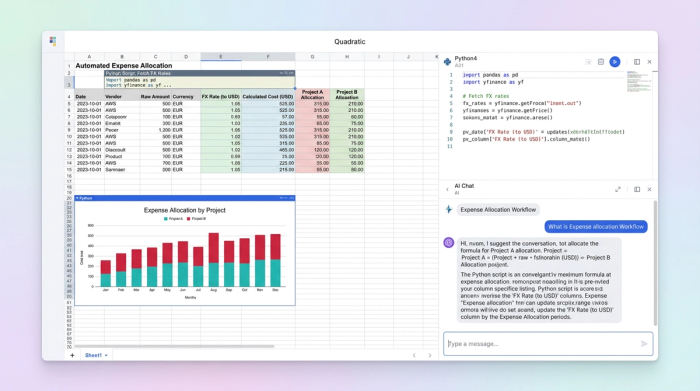The height and width of the screenshot is (391, 700).
Task: Click the 'Expense Allocation by Project' chart title
Action: [184, 210]
